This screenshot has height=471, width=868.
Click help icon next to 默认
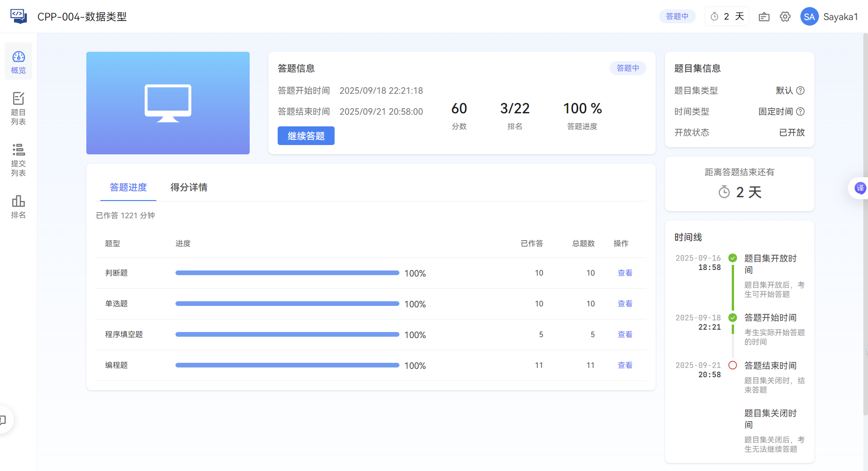coord(800,90)
